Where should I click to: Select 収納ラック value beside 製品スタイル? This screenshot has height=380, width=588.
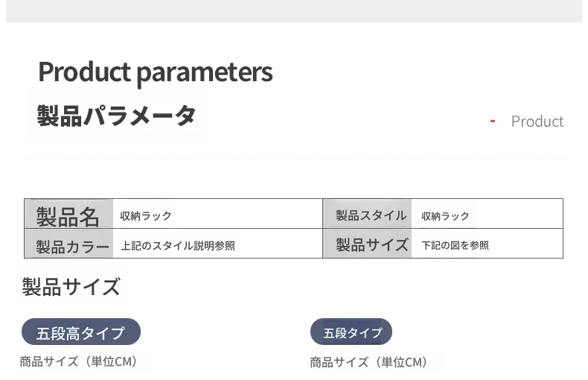tap(445, 216)
